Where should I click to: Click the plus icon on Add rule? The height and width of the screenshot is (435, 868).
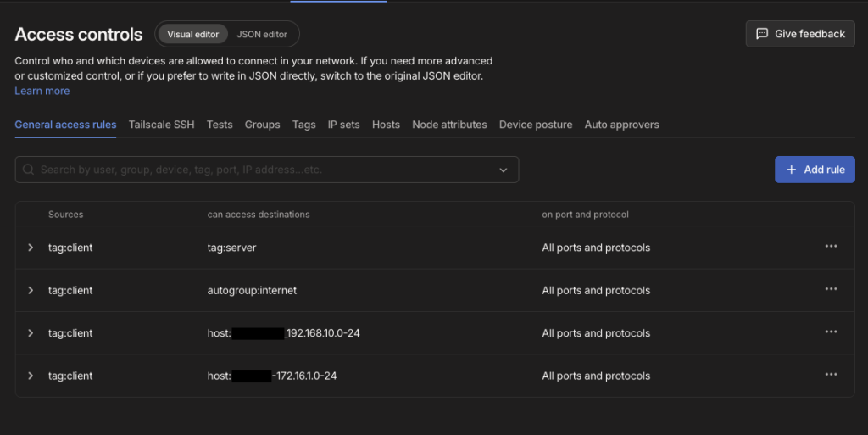792,170
